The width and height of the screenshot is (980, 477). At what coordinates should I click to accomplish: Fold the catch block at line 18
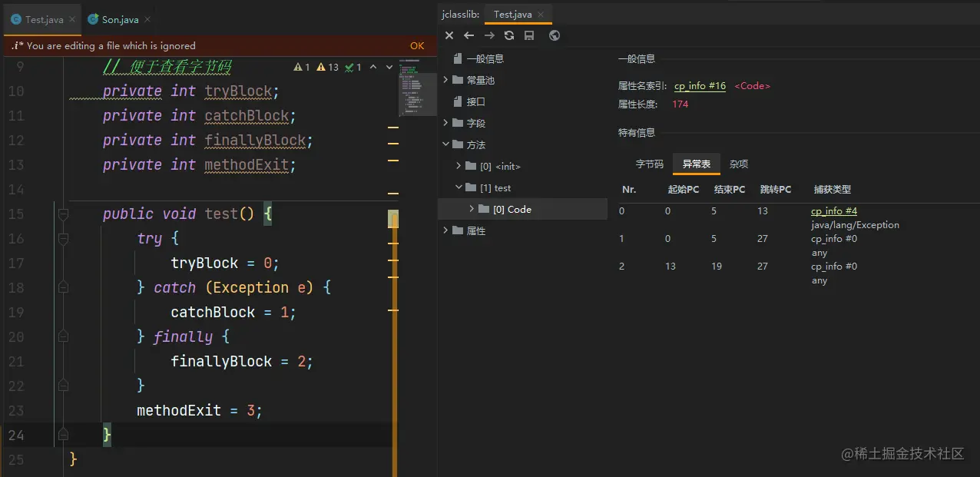pos(64,287)
